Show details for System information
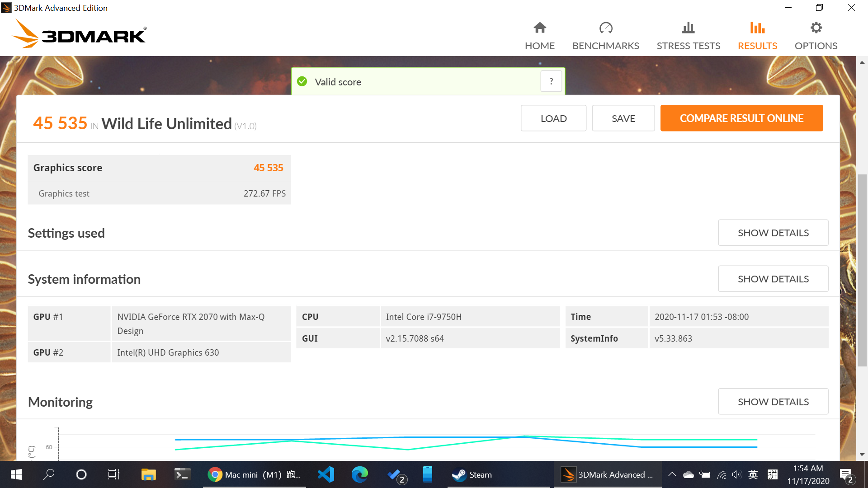The height and width of the screenshot is (488, 868). (x=773, y=279)
